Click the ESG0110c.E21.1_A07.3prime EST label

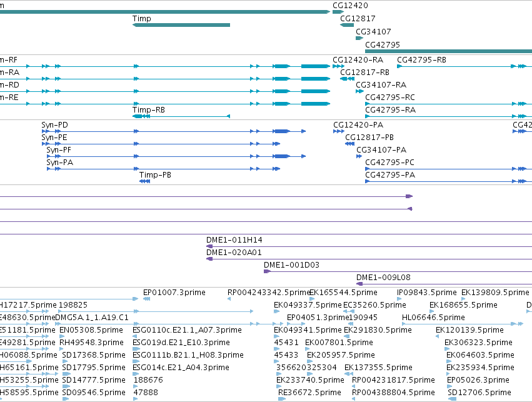tap(187, 331)
